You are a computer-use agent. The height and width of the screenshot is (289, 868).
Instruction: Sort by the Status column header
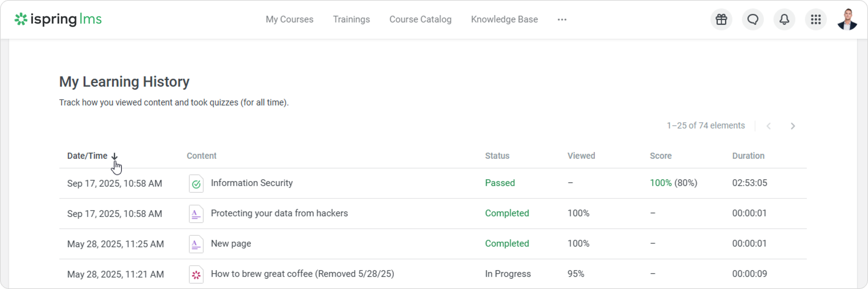tap(497, 156)
